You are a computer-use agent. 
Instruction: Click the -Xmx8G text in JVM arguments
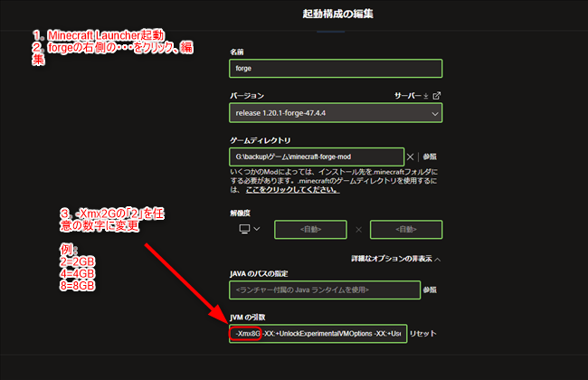246,334
